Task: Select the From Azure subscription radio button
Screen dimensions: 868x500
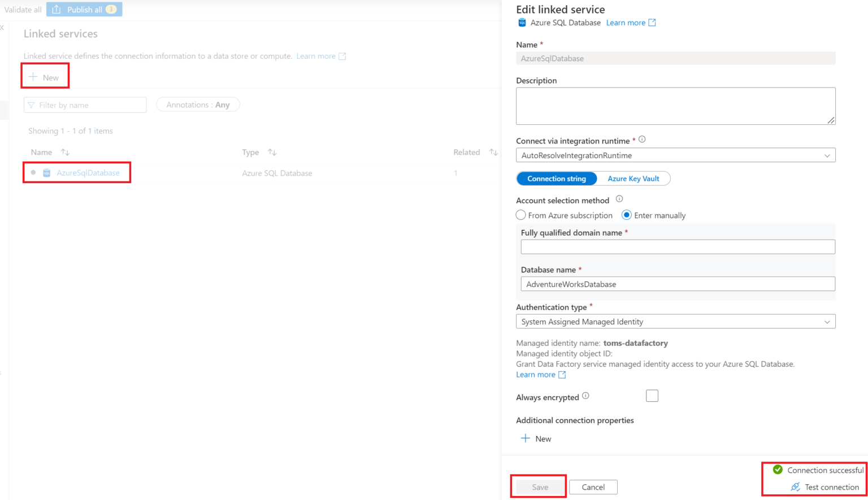Action: [x=520, y=215]
